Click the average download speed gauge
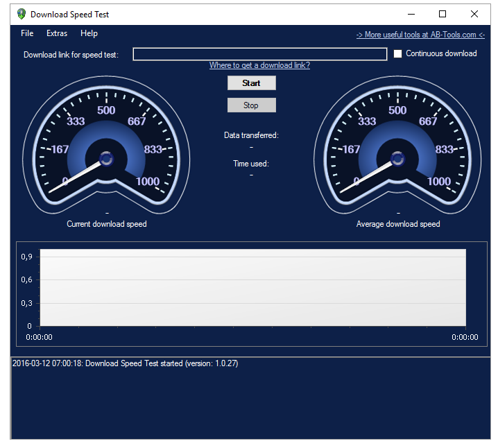This screenshot has width=498, height=448. point(397,144)
